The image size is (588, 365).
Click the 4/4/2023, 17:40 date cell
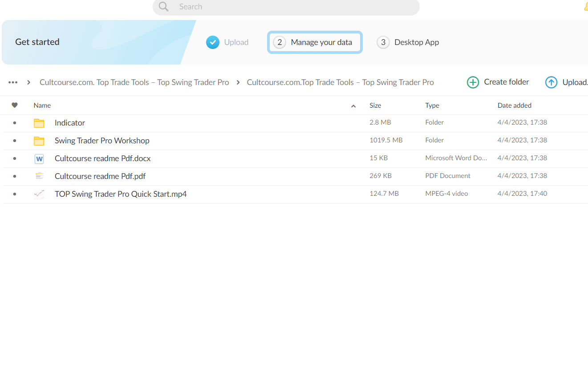tap(522, 194)
